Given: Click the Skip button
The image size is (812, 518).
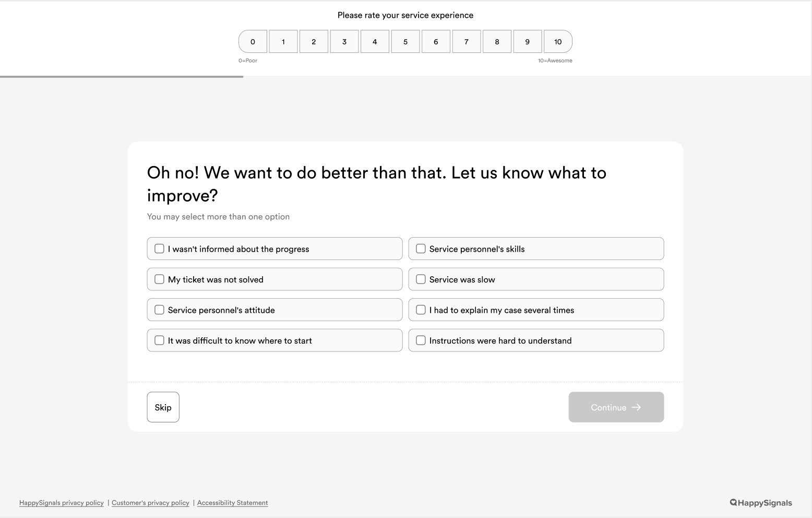Looking at the screenshot, I should (x=163, y=407).
